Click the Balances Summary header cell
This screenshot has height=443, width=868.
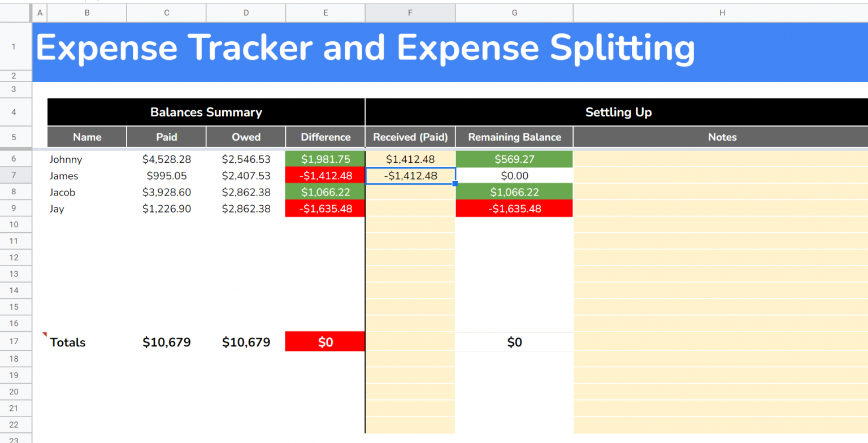click(x=206, y=112)
